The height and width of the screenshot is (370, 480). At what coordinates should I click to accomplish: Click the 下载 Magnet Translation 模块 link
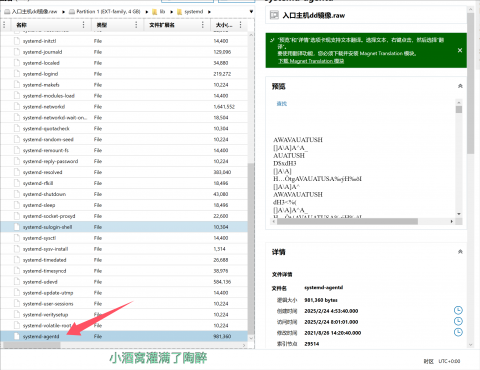[311, 61]
